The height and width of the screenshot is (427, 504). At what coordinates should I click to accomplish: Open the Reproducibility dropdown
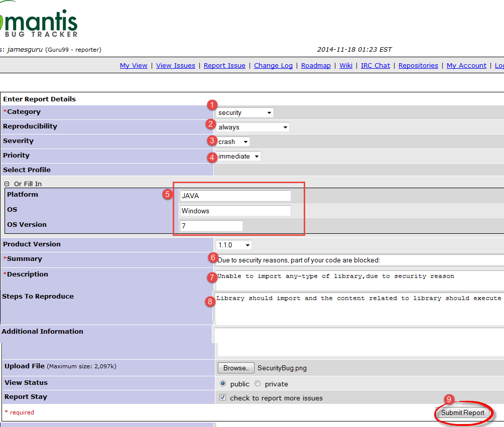click(x=253, y=127)
